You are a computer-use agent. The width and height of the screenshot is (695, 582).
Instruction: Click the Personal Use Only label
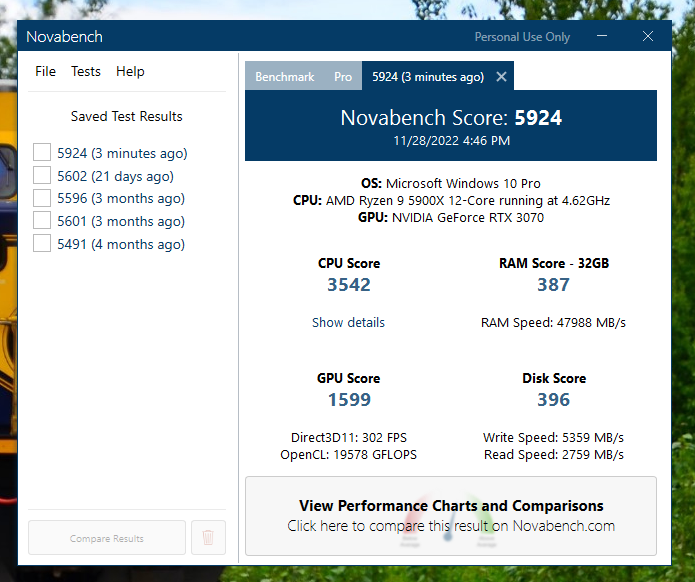click(522, 37)
